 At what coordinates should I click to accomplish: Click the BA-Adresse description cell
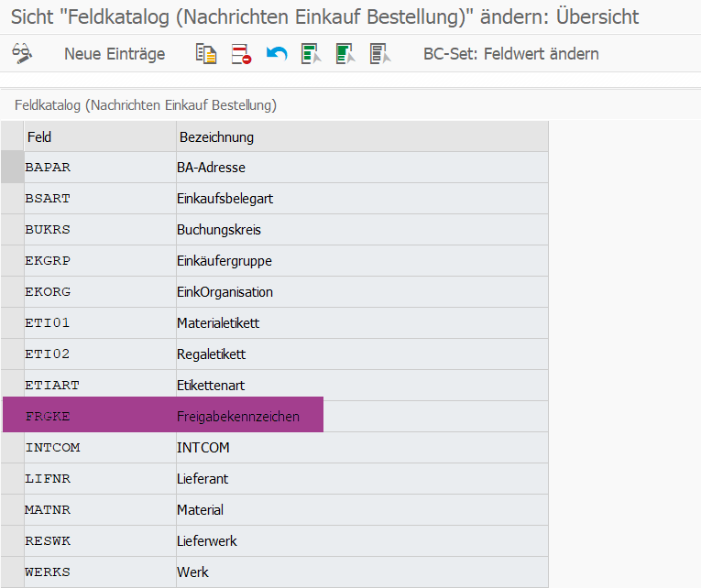click(x=362, y=167)
